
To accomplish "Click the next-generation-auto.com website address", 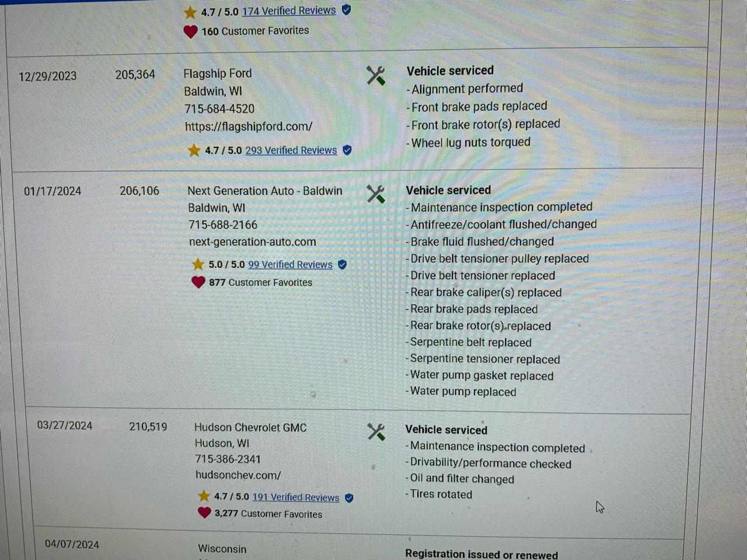I will tap(252, 242).
